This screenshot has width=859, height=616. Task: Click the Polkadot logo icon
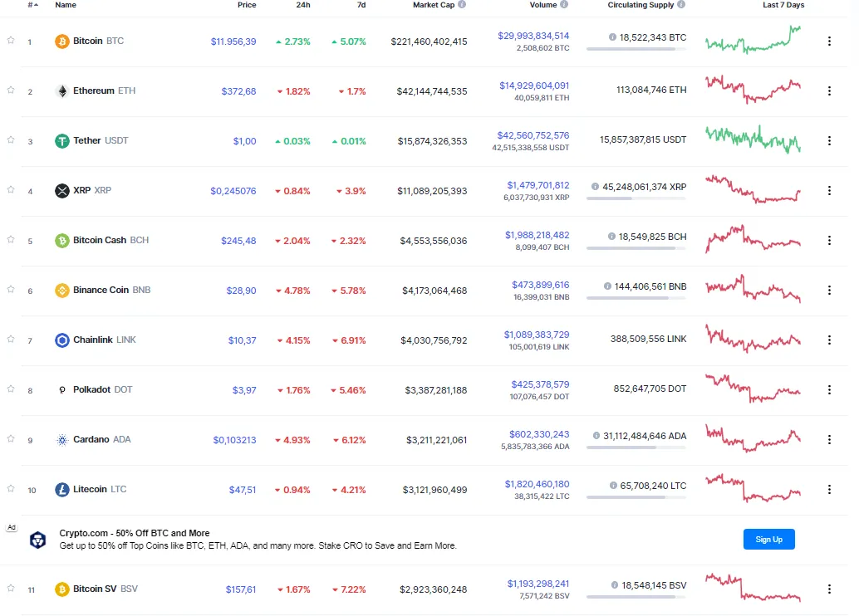click(62, 390)
